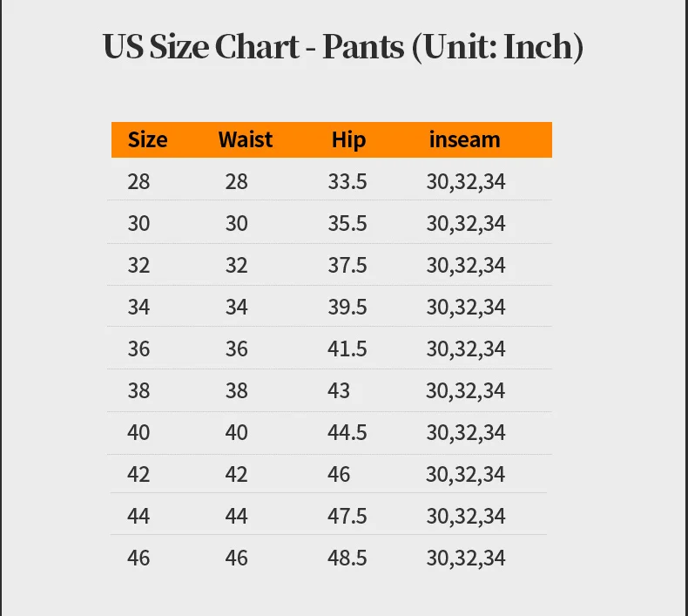Image resolution: width=688 pixels, height=616 pixels.
Task: Click size 28 in Size column
Action: tap(138, 182)
